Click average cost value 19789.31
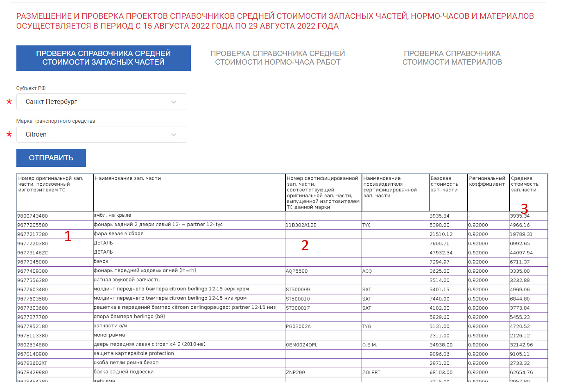Screen dimensions: 588x382 [x=521, y=234]
